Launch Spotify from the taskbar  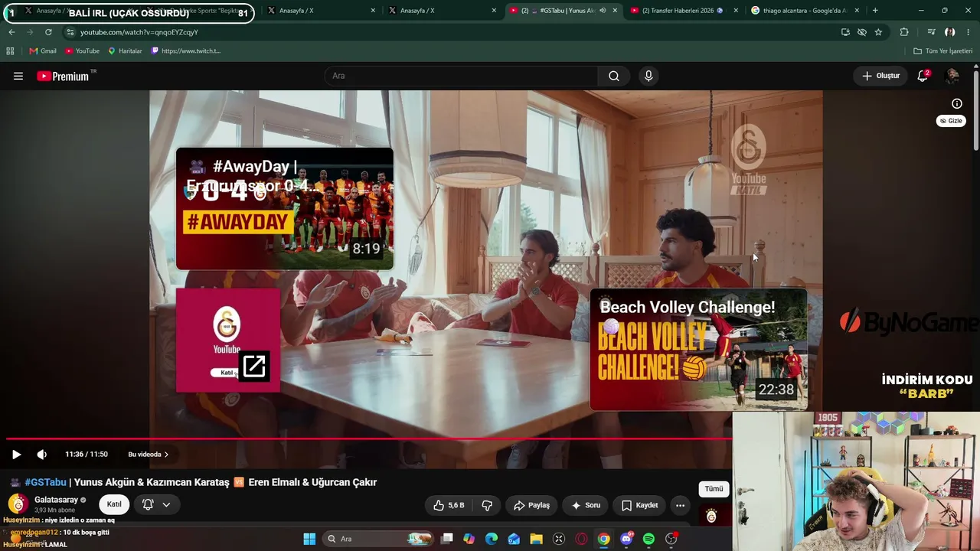[648, 539]
